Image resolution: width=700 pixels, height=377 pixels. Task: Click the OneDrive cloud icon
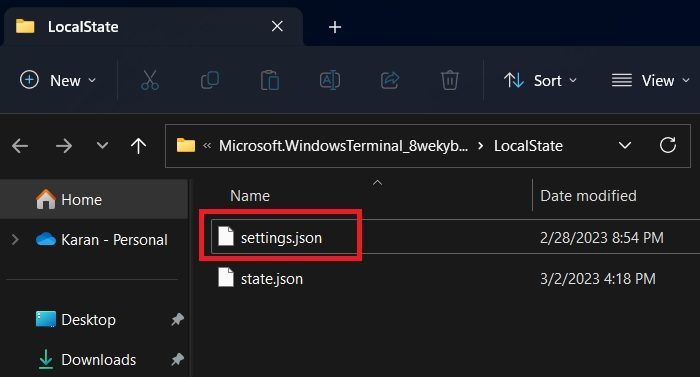pos(46,239)
